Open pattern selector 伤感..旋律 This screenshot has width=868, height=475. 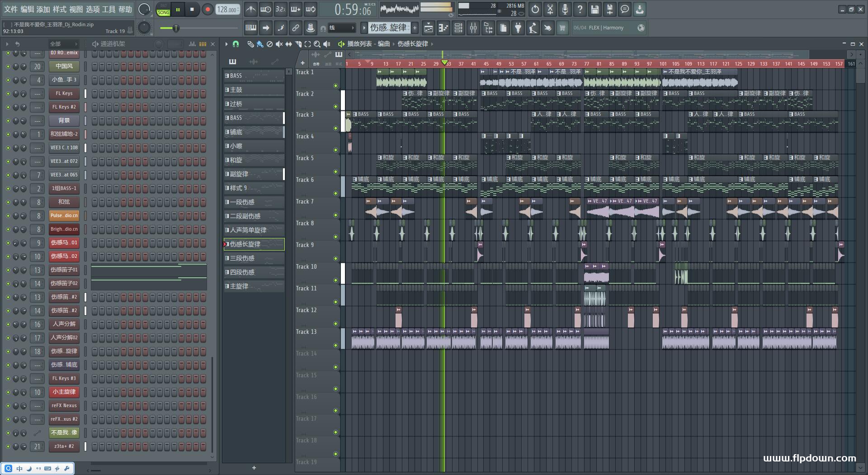pyautogui.click(x=388, y=28)
